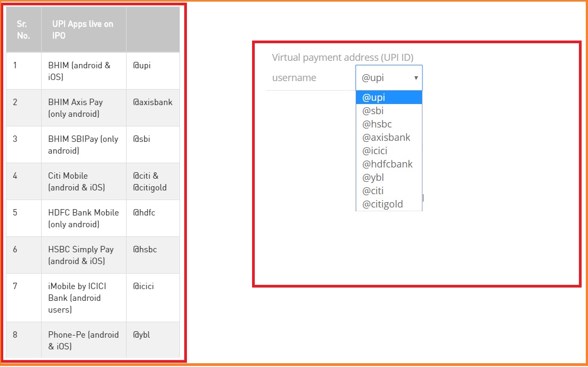Click the @hdfc cell in table

pos(153,218)
